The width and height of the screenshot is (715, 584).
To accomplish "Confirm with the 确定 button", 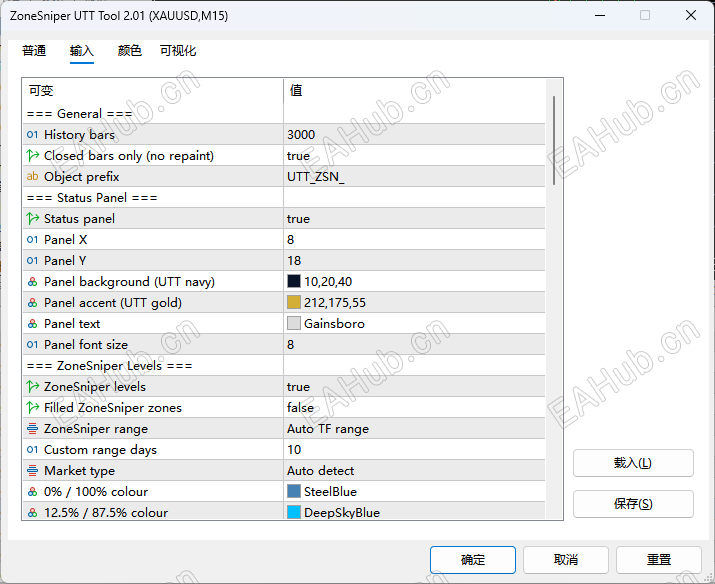I will (x=473, y=559).
